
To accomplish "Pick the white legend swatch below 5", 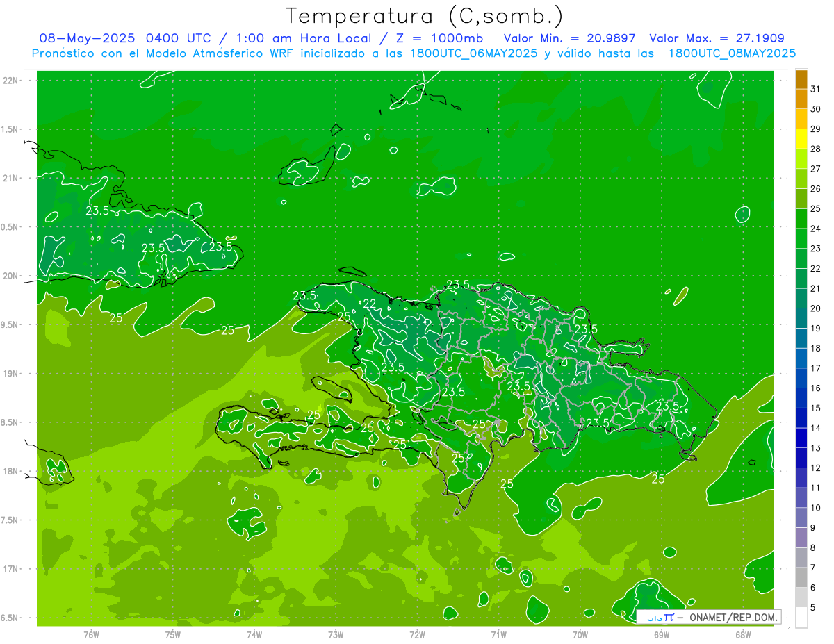I will pyautogui.click(x=801, y=617).
